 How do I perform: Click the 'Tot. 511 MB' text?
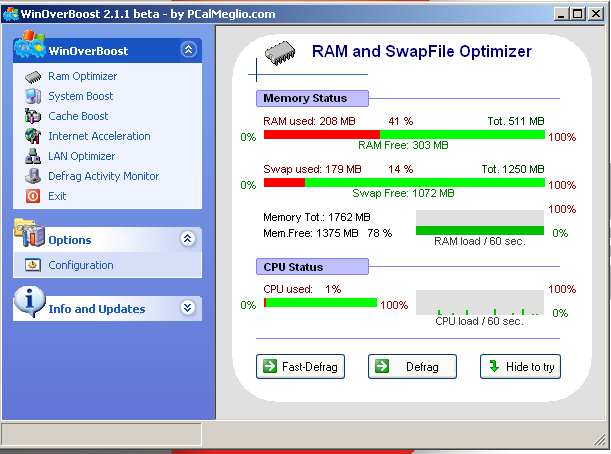tap(516, 121)
